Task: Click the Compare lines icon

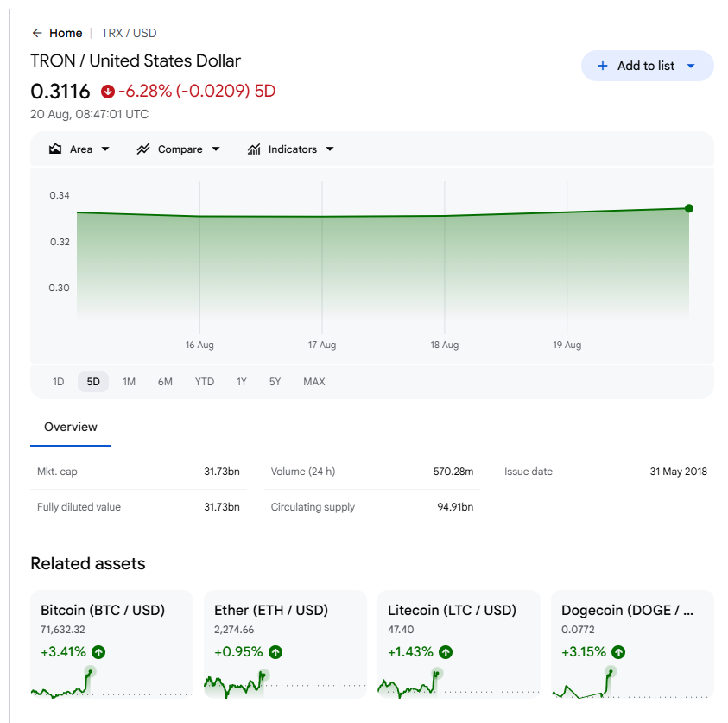Action: [143, 149]
